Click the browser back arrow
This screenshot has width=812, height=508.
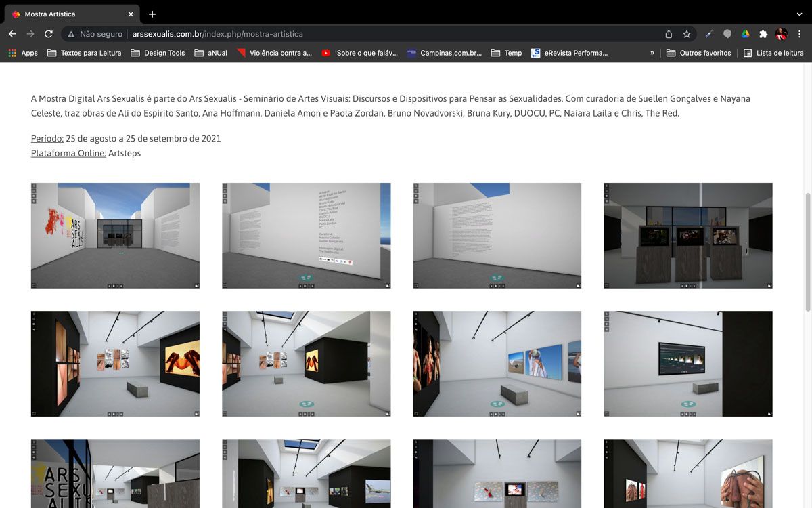pos(12,34)
